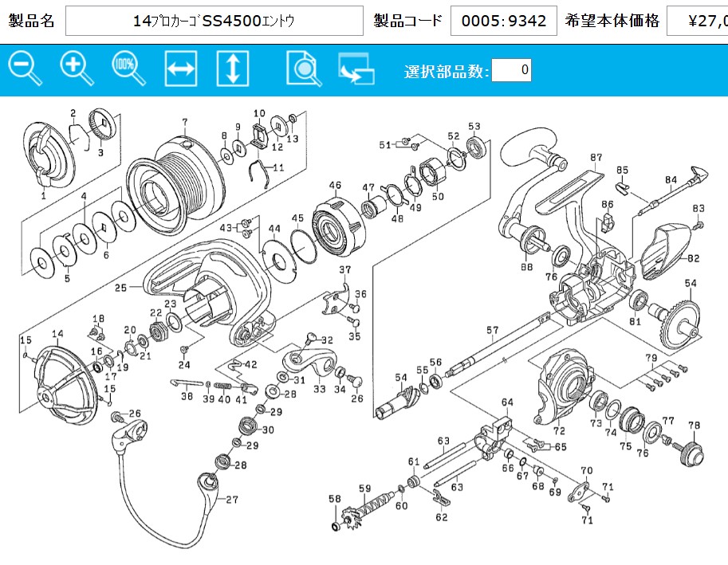
Task: Select part number 1 drag knob label
Action: pyautogui.click(x=43, y=195)
